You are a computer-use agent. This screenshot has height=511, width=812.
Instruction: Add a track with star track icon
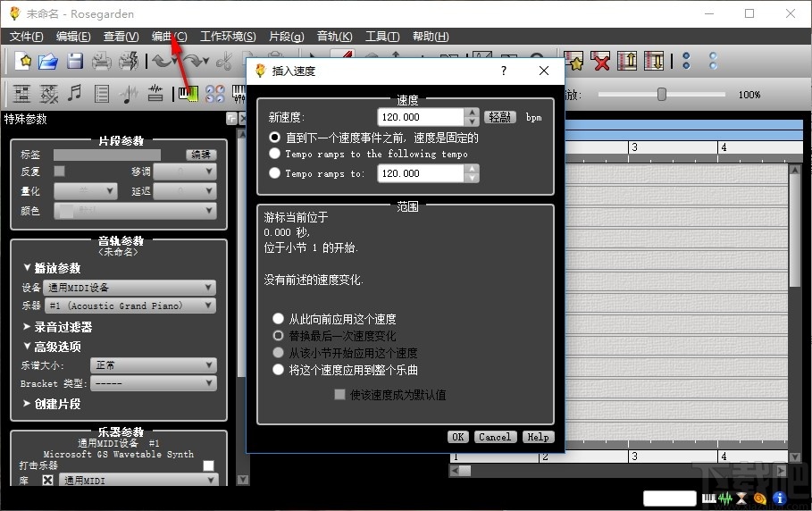click(573, 61)
